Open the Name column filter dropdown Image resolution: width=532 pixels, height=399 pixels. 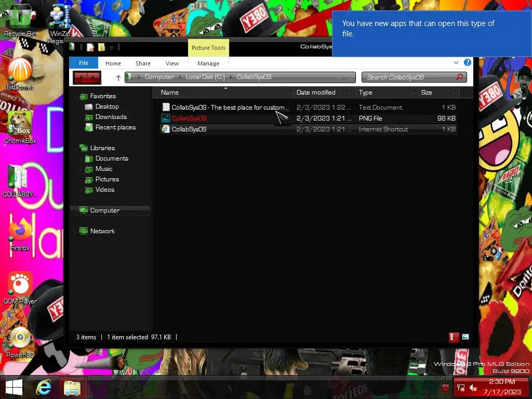tap(289, 92)
